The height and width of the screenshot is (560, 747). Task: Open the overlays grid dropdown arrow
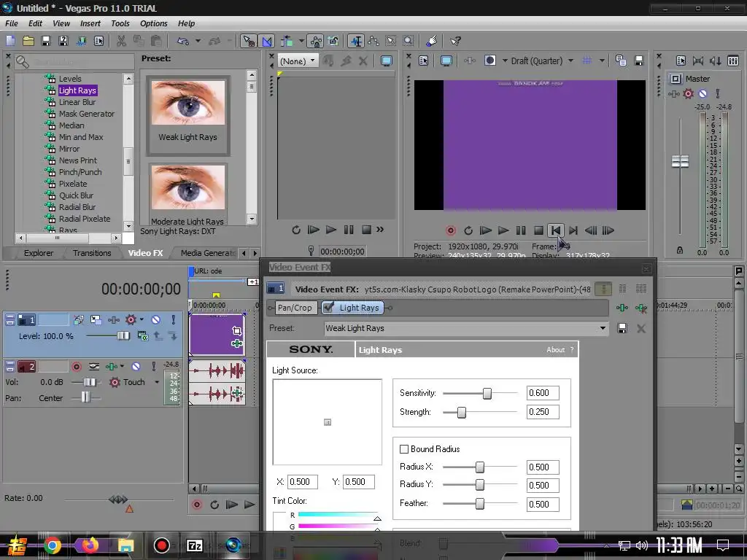pyautogui.click(x=602, y=61)
